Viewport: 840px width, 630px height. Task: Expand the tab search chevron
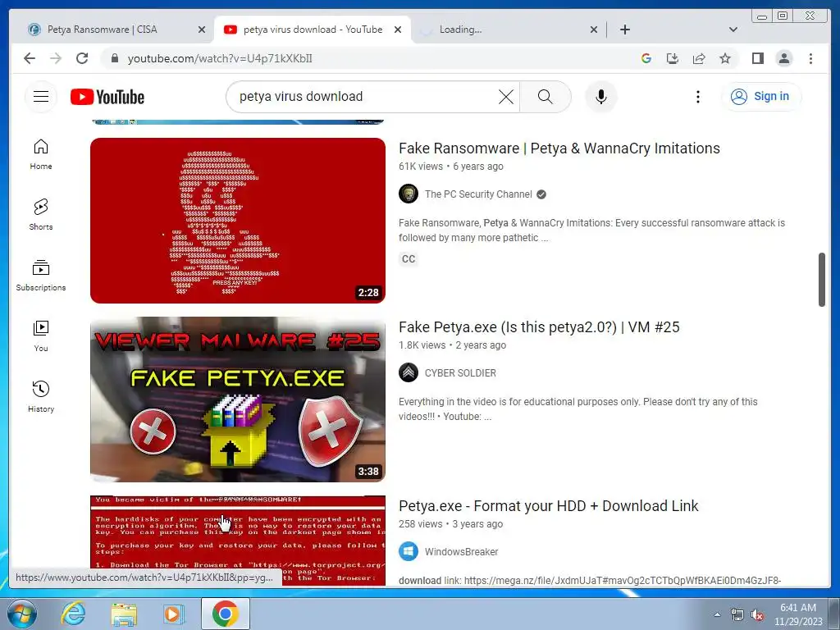(733, 30)
